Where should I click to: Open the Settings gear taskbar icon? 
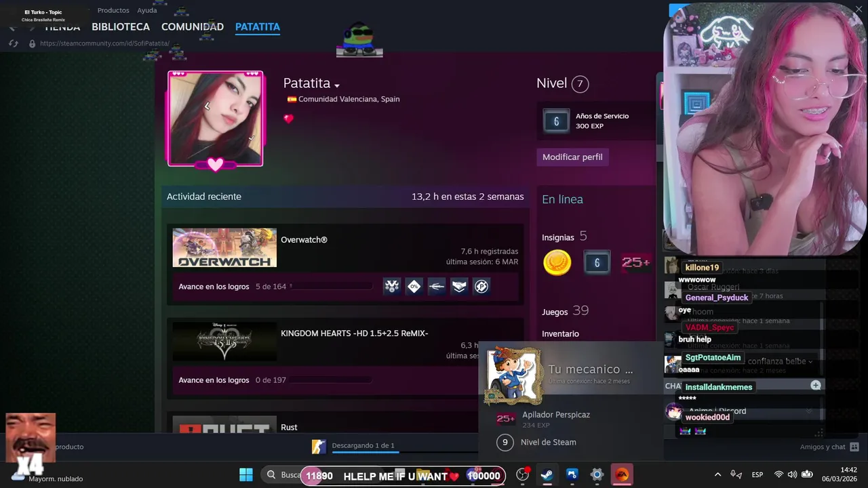tap(597, 474)
